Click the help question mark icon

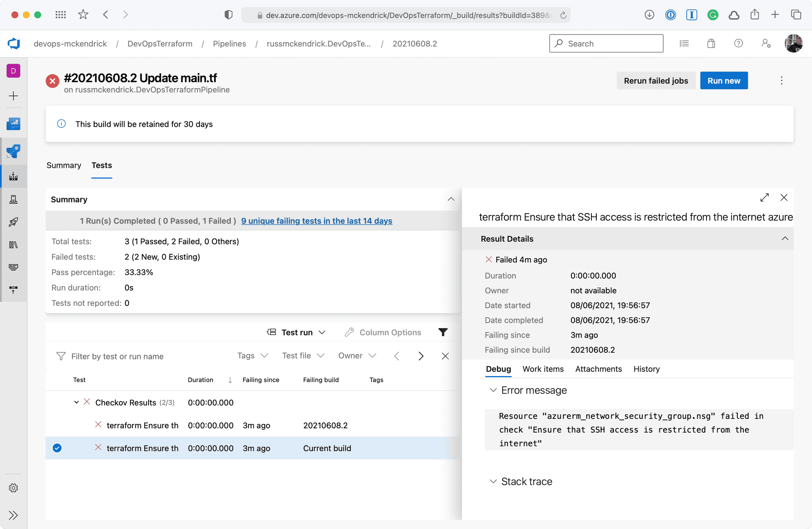[738, 44]
